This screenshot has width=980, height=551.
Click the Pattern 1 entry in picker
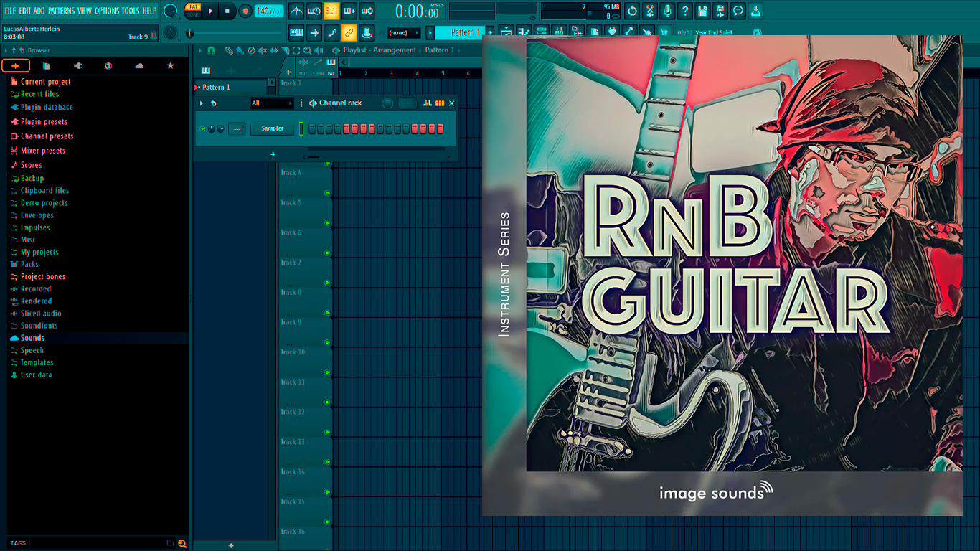tap(231, 88)
